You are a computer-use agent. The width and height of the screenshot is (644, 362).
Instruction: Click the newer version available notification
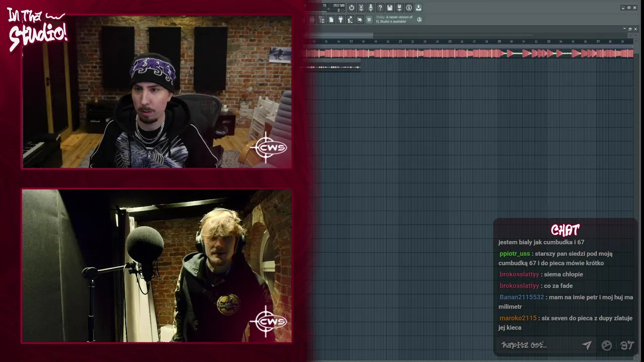pos(394,19)
